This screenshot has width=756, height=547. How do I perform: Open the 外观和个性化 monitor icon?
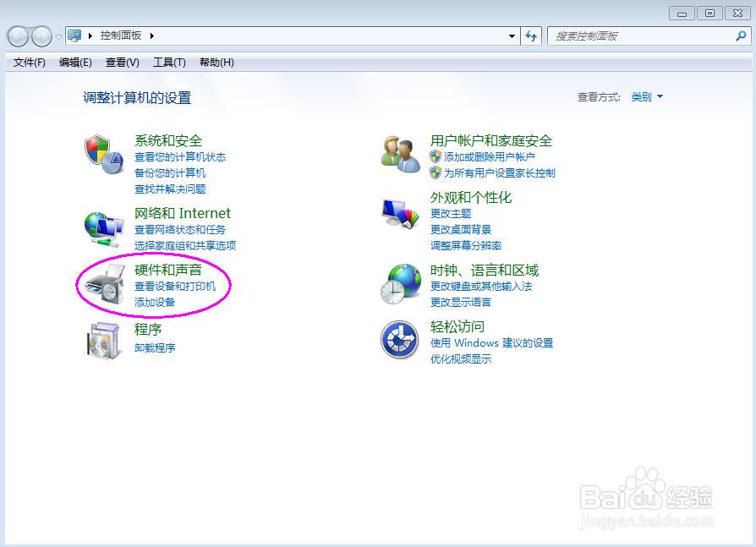tap(400, 213)
